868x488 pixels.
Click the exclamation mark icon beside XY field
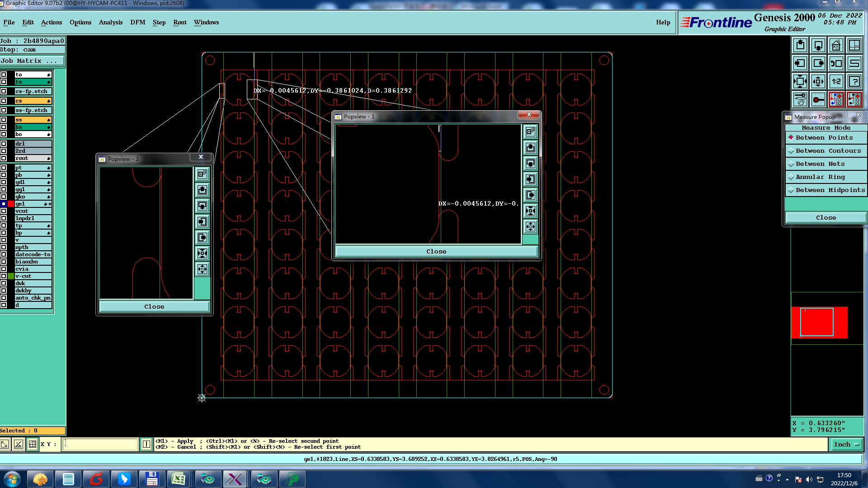click(x=146, y=444)
